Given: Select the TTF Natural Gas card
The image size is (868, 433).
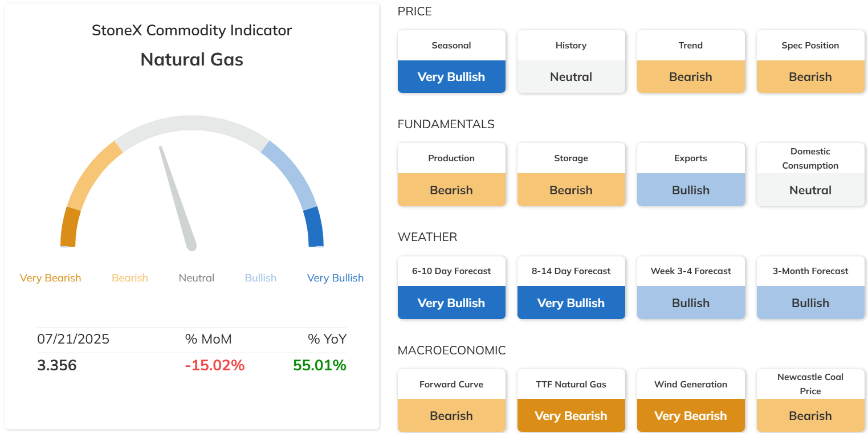Looking at the screenshot, I should click(x=571, y=401).
